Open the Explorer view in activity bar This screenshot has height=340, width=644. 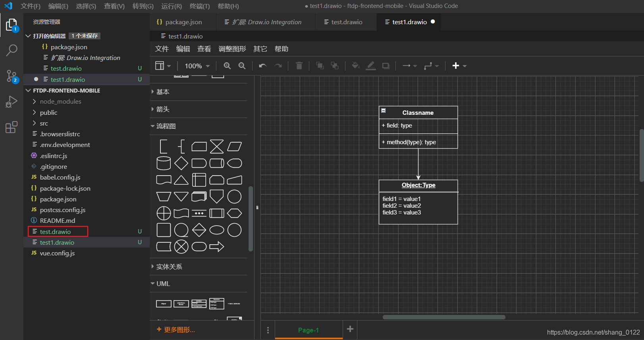pyautogui.click(x=12, y=25)
